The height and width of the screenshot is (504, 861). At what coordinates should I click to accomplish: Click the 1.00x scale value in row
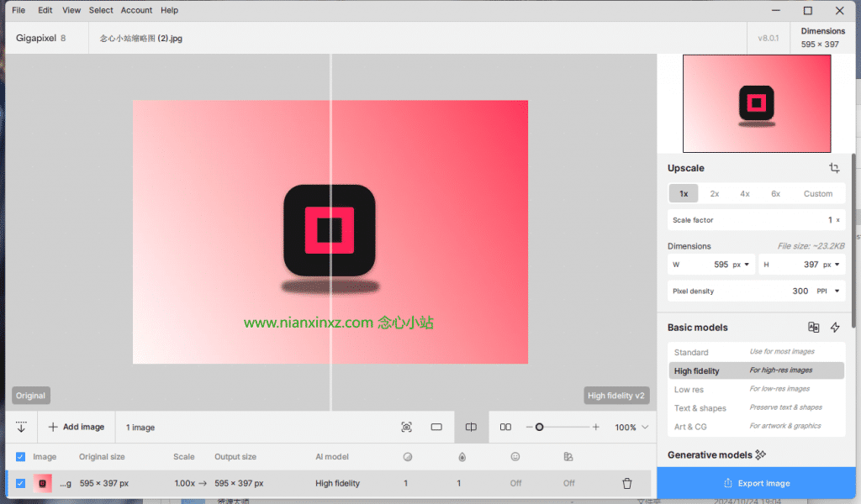[x=184, y=483]
